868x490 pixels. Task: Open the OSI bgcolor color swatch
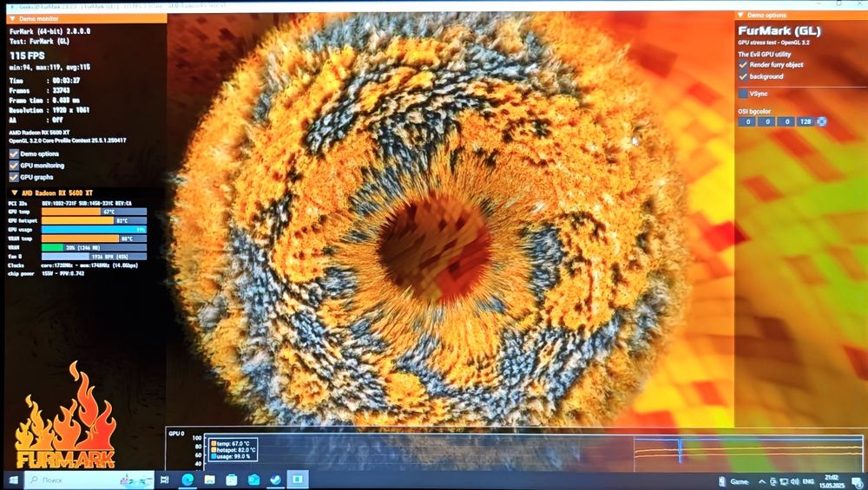(x=822, y=121)
